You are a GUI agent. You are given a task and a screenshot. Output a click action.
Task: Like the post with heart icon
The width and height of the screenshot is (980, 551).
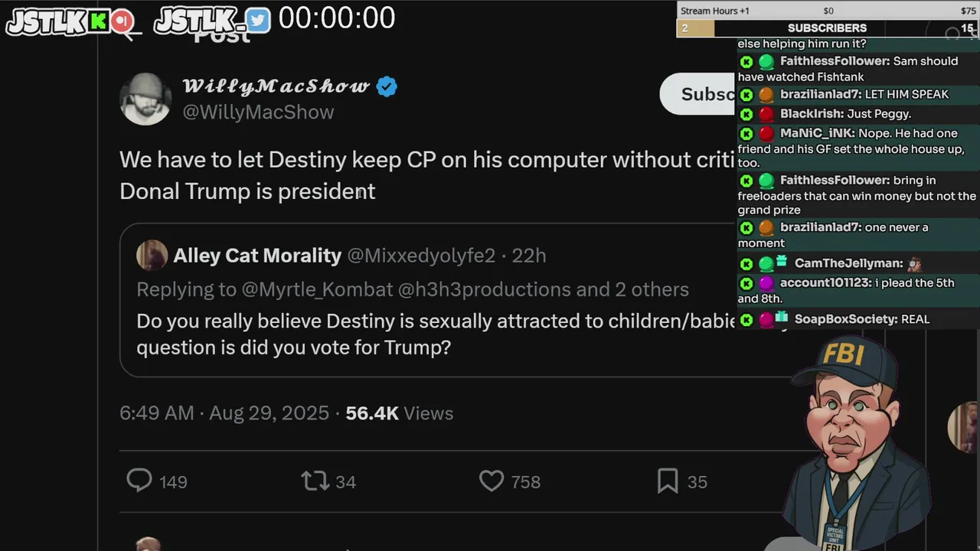pos(492,481)
